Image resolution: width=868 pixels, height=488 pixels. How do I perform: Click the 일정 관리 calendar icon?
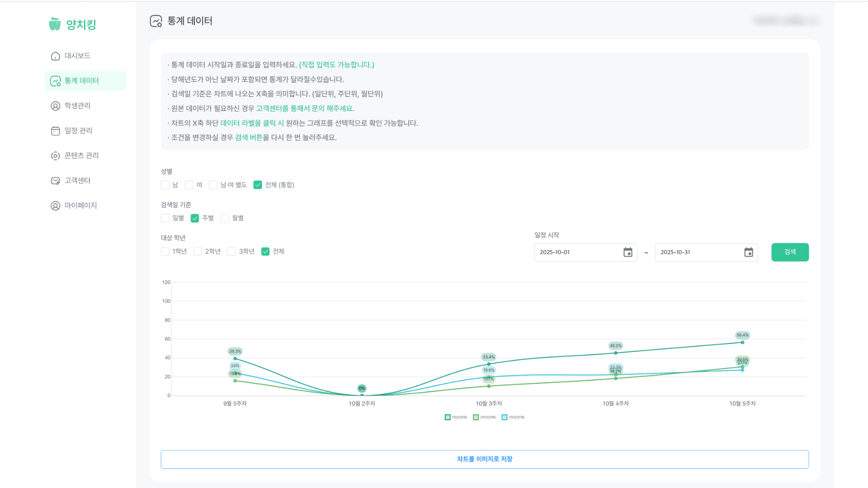pos(55,131)
